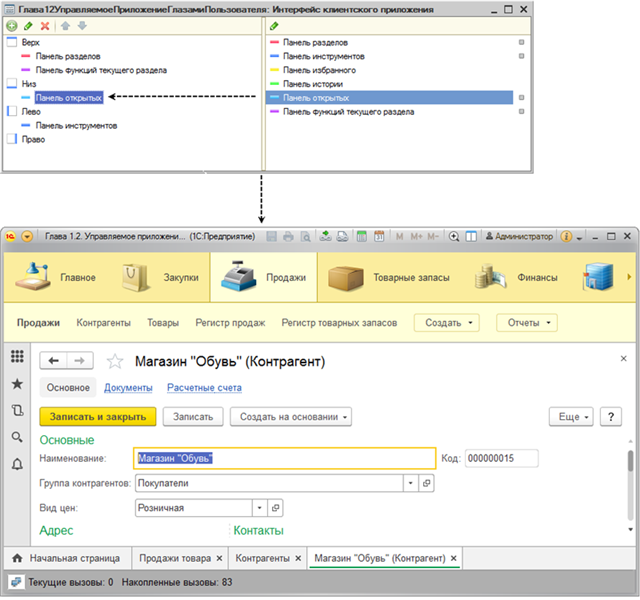
Task: Open the functions menu grid icon
Action: pos(17,357)
